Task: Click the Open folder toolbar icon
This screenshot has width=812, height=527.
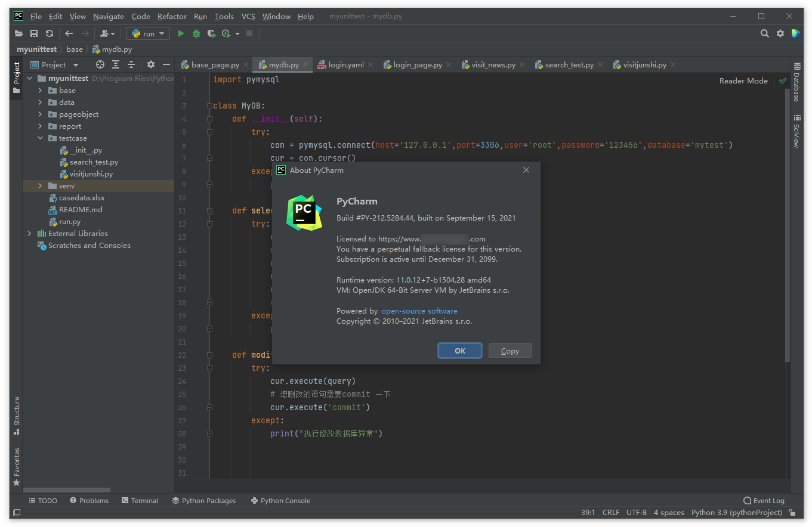Action: point(19,34)
